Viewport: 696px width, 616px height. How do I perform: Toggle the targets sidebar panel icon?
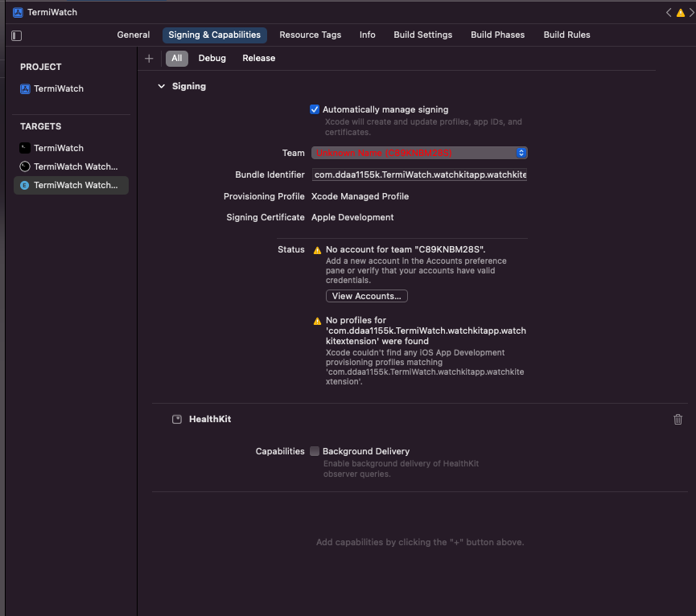pyautogui.click(x=16, y=35)
